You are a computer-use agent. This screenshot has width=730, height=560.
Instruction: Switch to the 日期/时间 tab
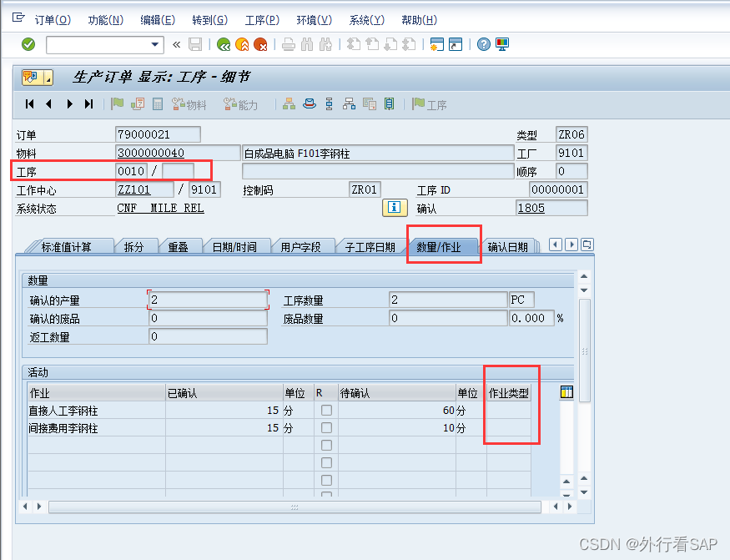pyautogui.click(x=234, y=247)
